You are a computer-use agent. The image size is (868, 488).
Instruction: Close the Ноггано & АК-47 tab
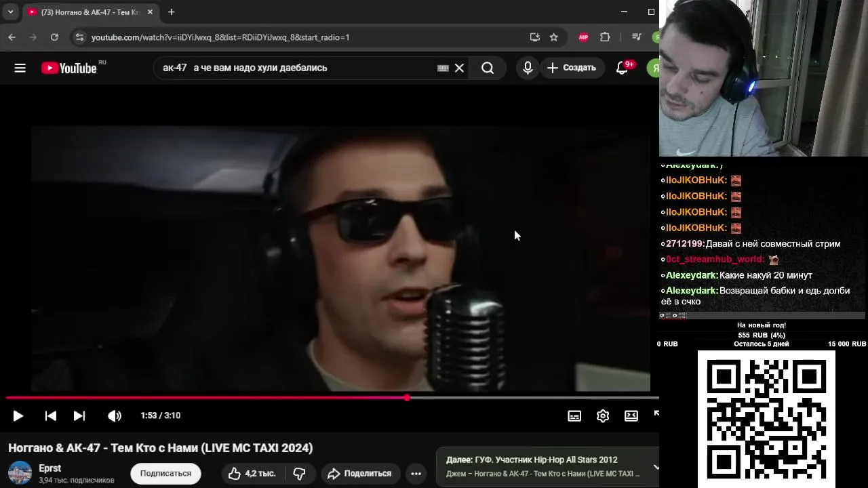150,12
